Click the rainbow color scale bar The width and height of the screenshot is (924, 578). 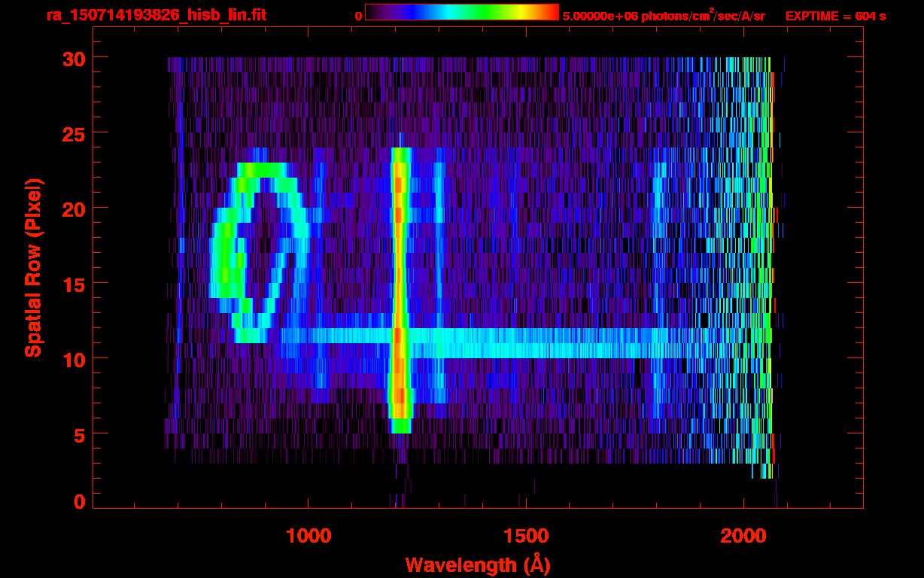click(462, 13)
